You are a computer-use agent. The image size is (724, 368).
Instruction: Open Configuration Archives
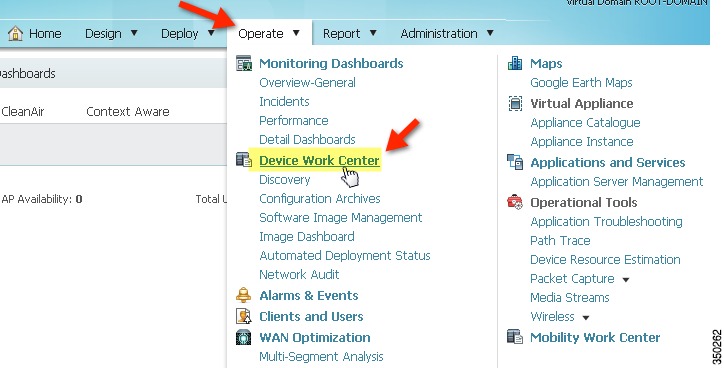(x=320, y=199)
